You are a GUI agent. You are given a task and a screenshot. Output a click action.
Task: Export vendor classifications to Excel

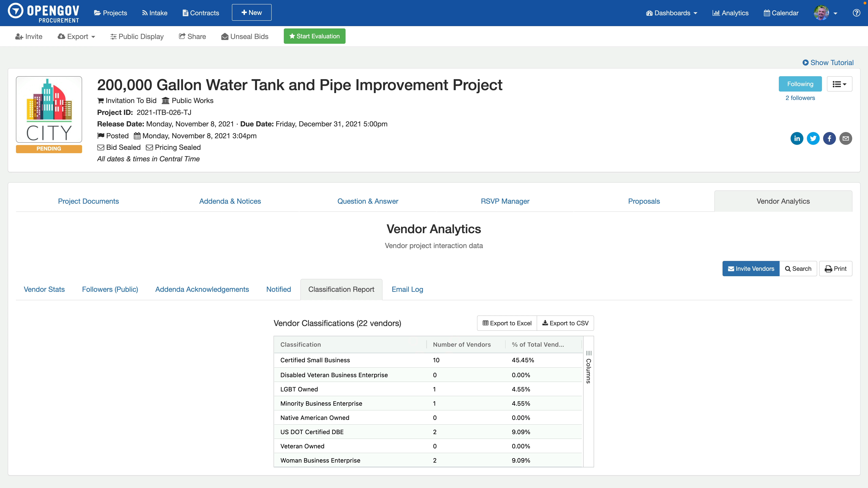(x=507, y=323)
